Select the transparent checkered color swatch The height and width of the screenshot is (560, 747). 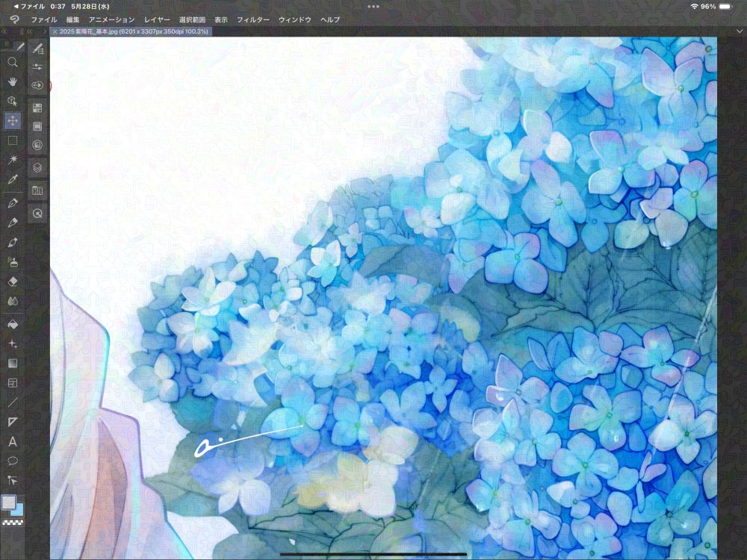(x=13, y=523)
